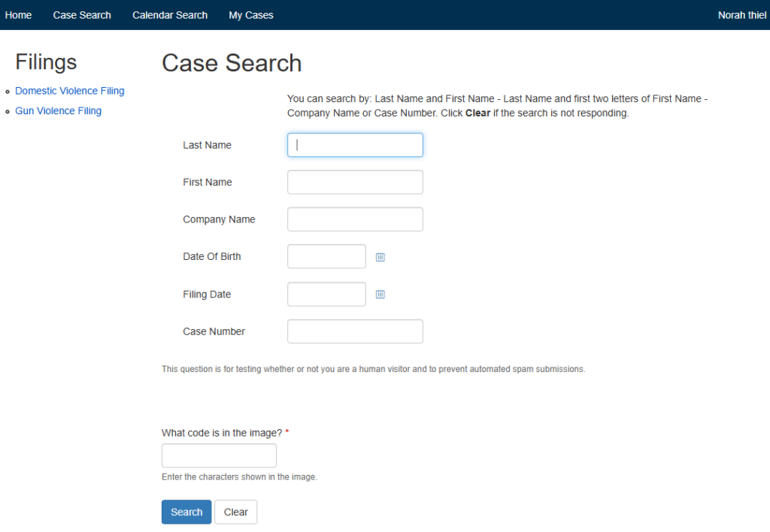Select the Company Name input box
Image resolution: width=770 pixels, height=532 pixels.
tap(355, 219)
